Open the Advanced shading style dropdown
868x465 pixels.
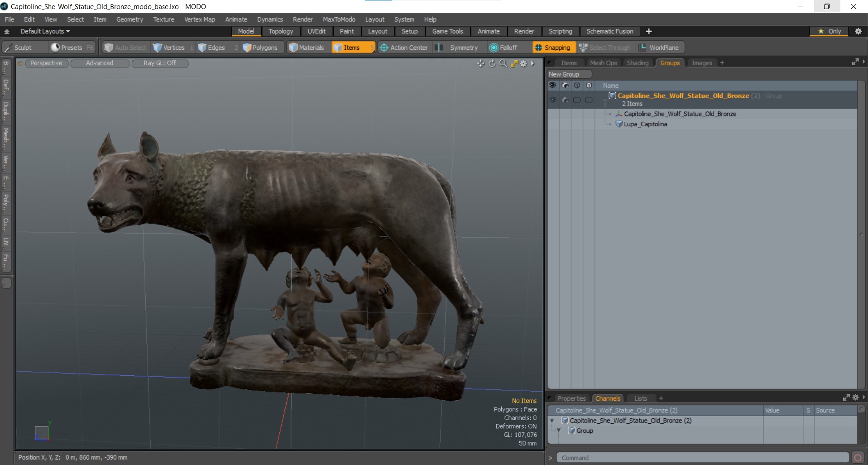coord(100,63)
